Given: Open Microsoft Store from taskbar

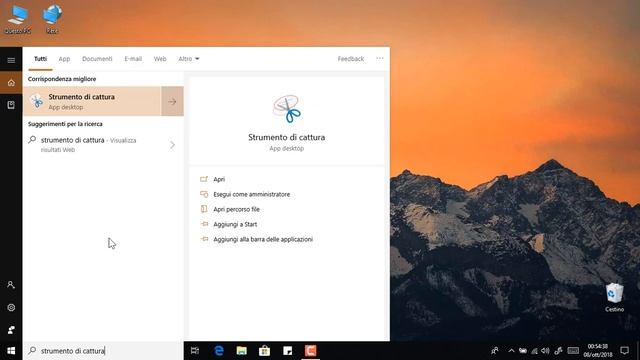Looking at the screenshot, I should pos(264,351).
